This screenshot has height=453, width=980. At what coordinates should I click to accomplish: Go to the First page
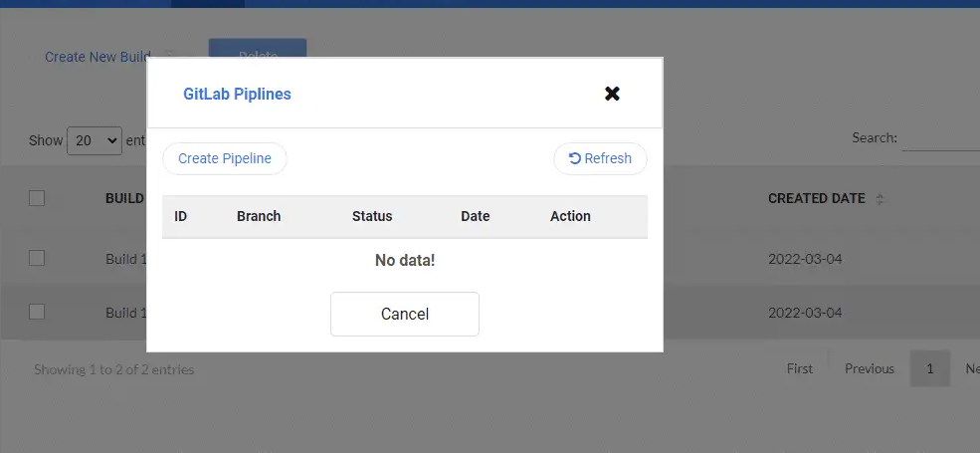click(x=799, y=368)
